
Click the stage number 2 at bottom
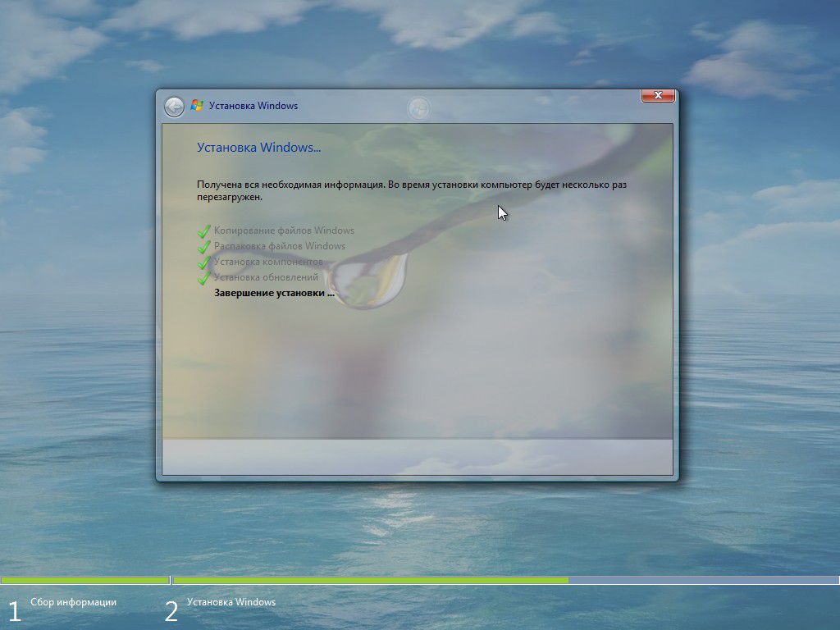[x=171, y=612]
